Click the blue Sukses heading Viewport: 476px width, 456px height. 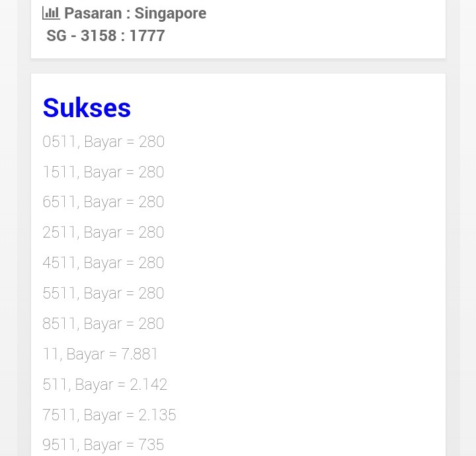click(87, 108)
